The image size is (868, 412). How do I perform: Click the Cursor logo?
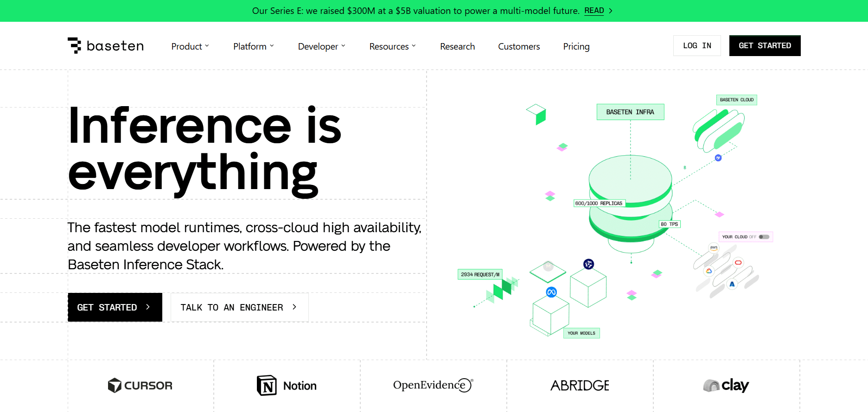tap(140, 386)
